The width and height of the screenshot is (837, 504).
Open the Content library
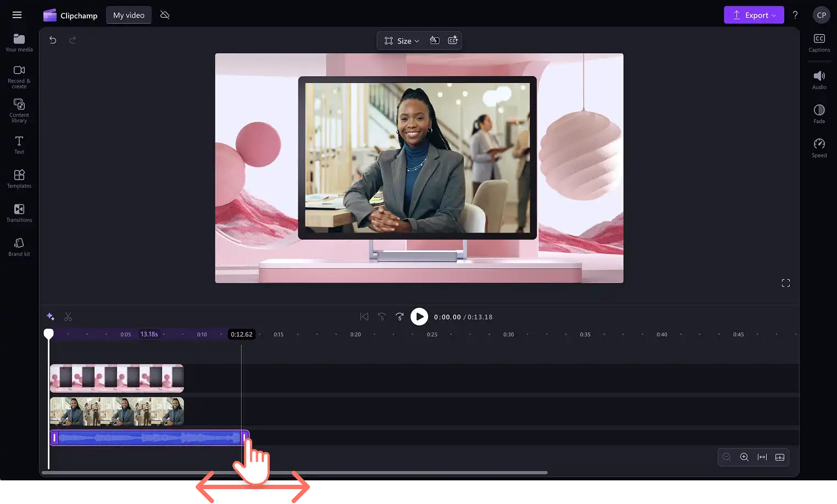[19, 110]
